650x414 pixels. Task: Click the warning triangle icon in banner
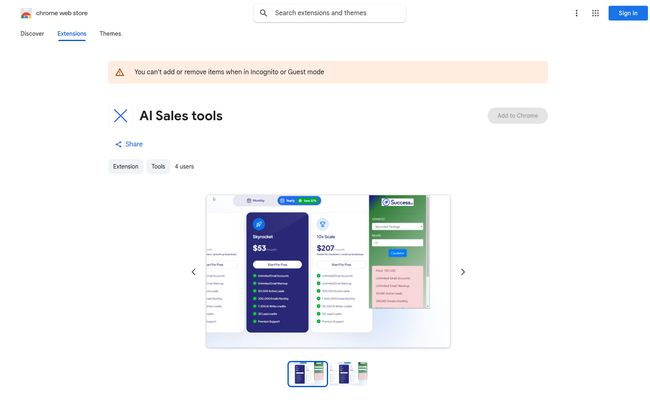pos(120,73)
